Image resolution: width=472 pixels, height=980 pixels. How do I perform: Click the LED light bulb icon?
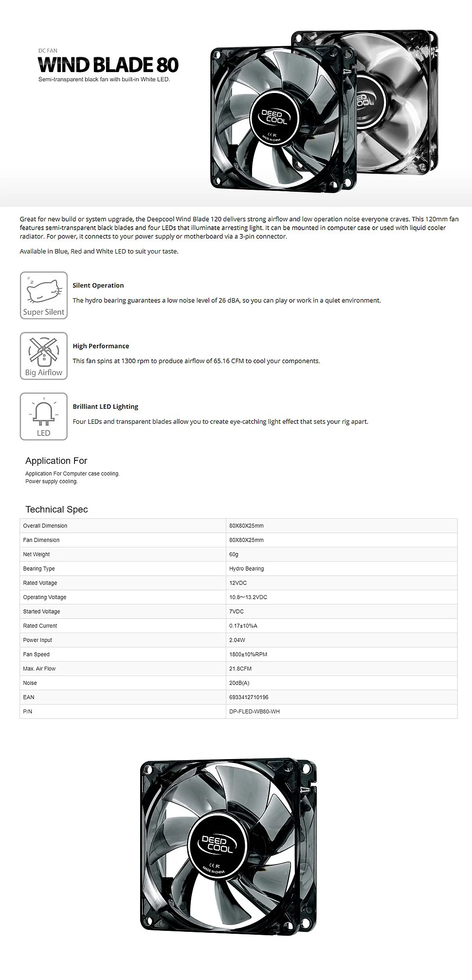coord(44,417)
